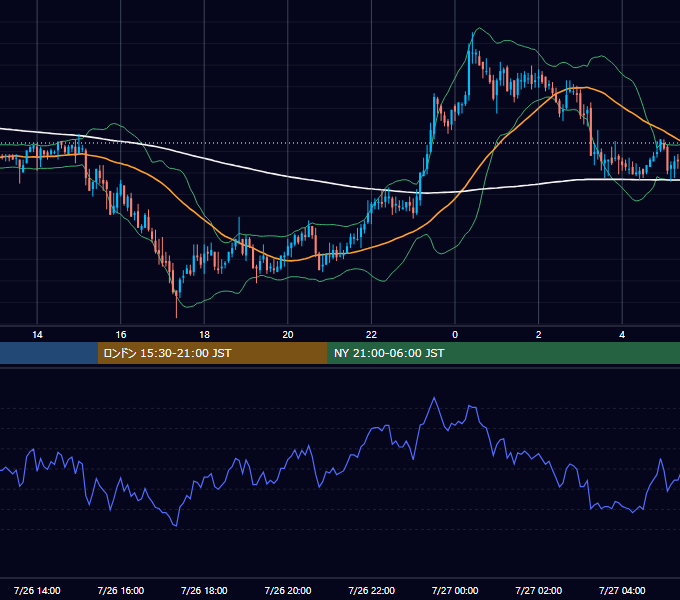This screenshot has height=600, width=680.
Task: Click the 16 hour axis label
Action: 121,335
